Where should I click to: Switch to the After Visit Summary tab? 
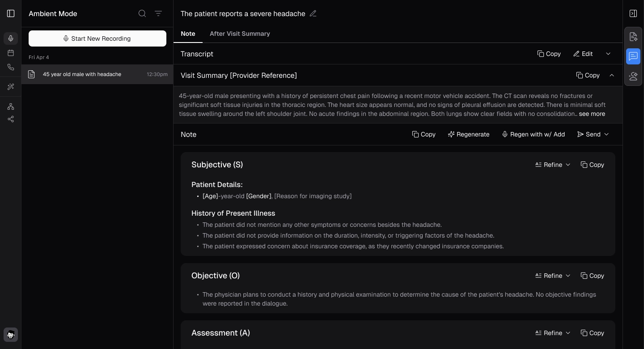[x=240, y=34]
